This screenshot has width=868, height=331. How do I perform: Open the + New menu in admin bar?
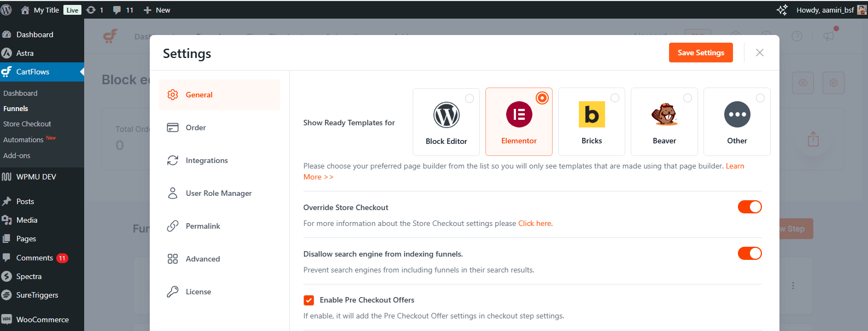point(157,10)
